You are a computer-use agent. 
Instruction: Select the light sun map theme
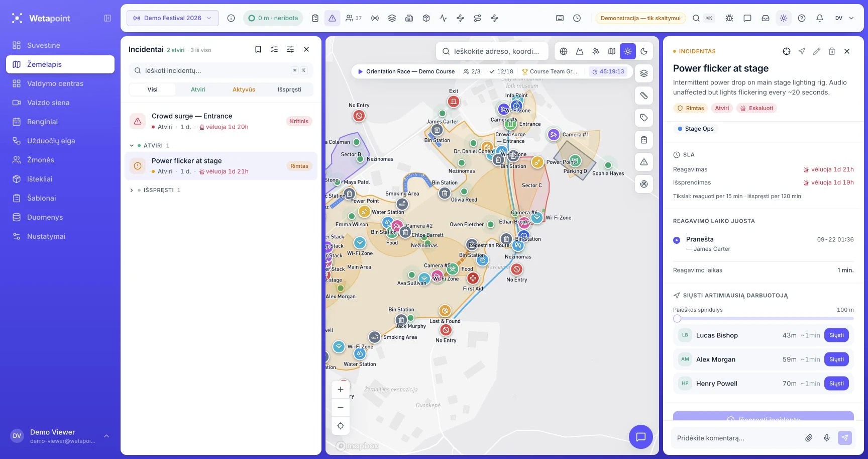click(x=628, y=51)
